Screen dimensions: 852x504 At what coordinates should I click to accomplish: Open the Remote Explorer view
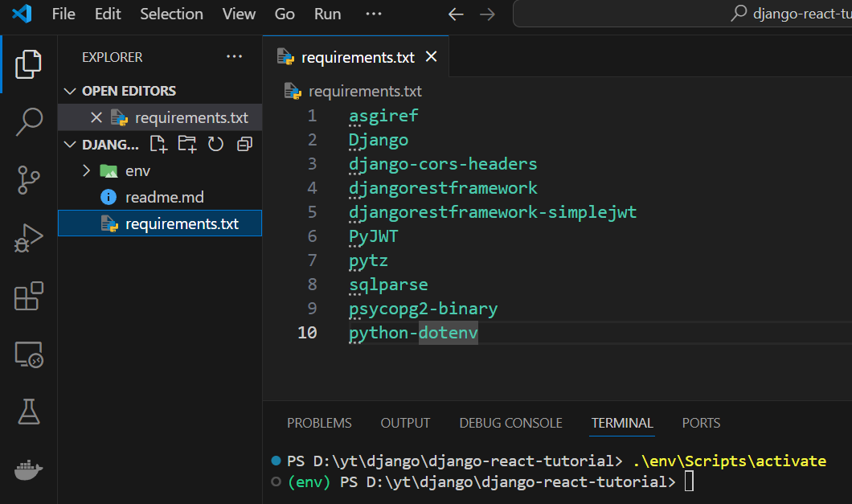point(28,354)
